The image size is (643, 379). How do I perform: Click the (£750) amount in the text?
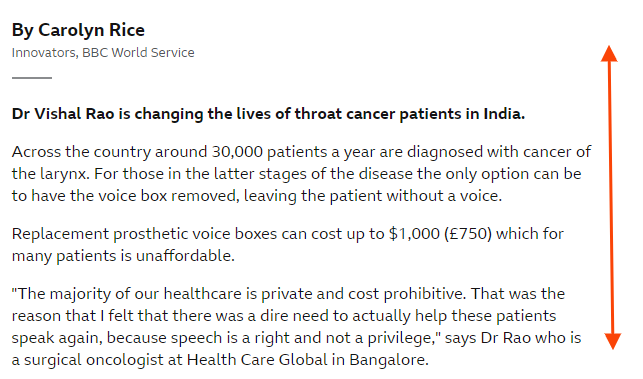pos(468,234)
